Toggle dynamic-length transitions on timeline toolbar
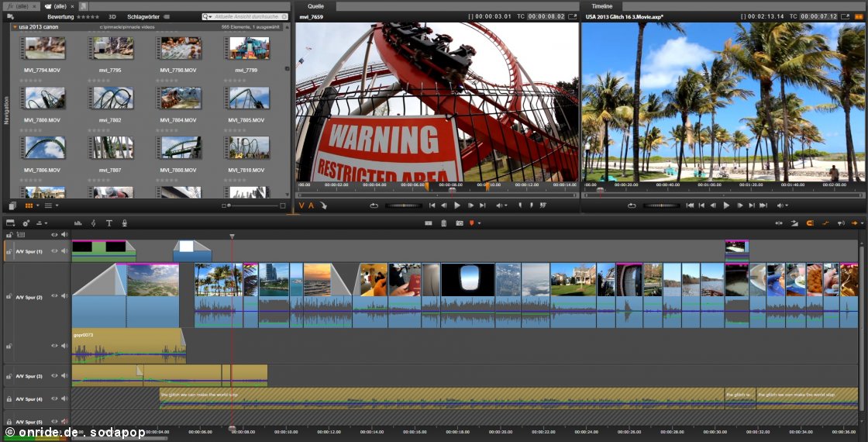Viewport: 868px width, 442px height. tap(794, 223)
